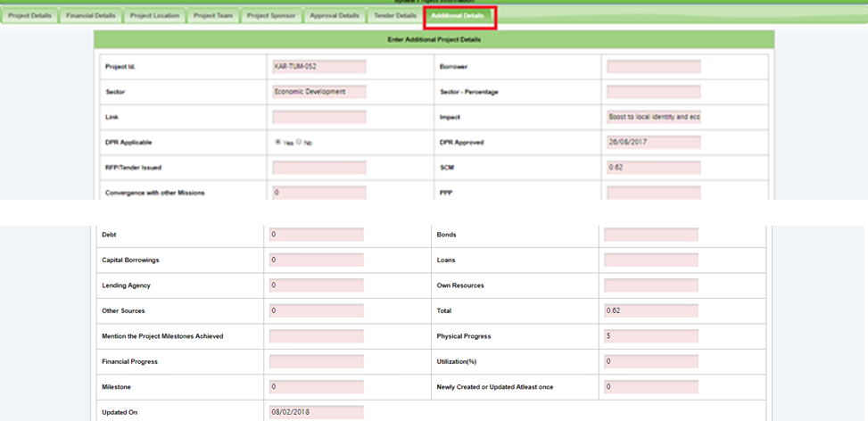Go to the Project Team tab

click(213, 16)
